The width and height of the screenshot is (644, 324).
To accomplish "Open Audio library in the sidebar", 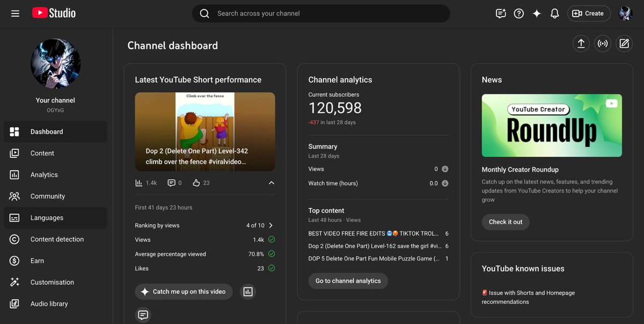I will pos(55,304).
